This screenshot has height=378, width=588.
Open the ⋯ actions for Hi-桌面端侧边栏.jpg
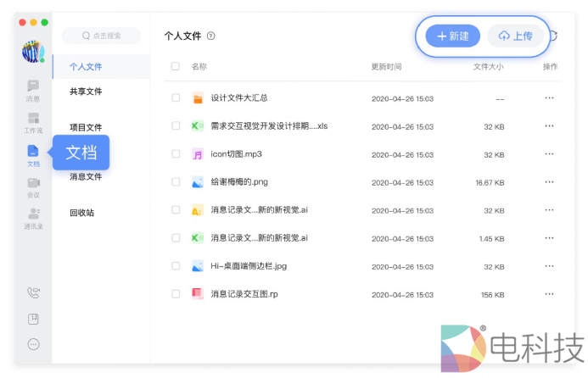549,266
